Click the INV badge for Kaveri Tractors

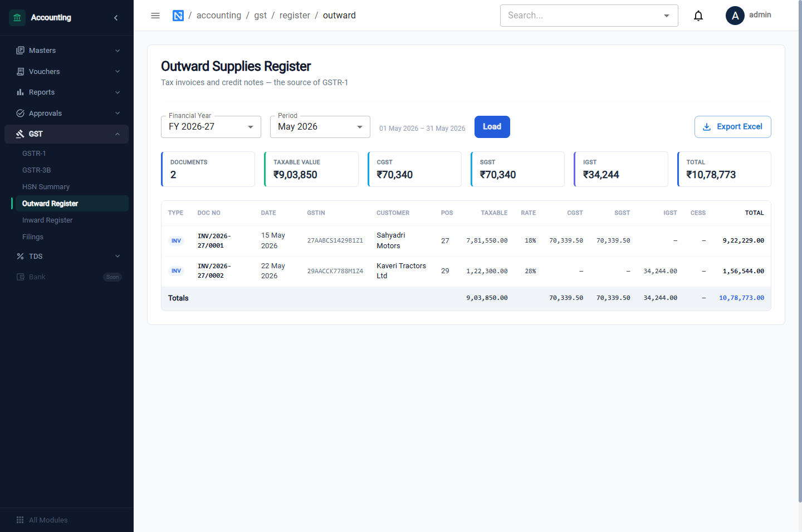click(176, 271)
